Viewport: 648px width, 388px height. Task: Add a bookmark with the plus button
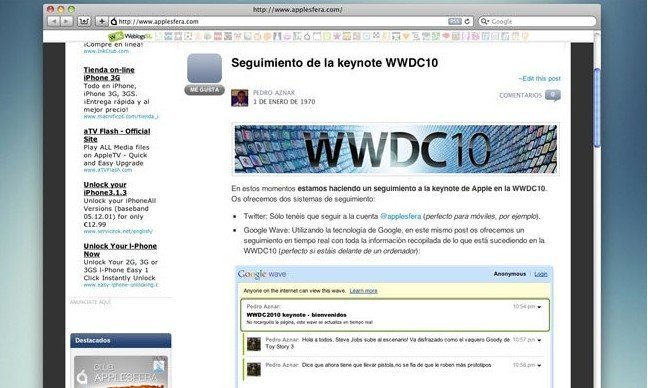pos(101,21)
